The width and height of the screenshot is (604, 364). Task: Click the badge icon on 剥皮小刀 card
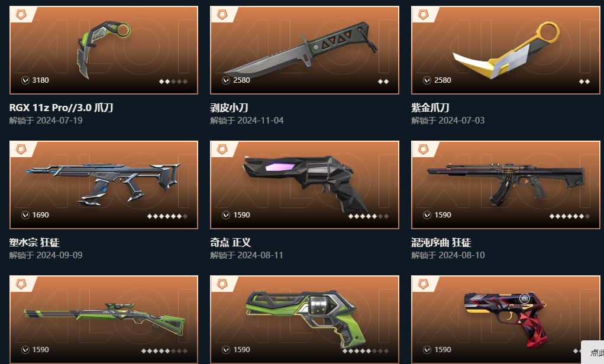(222, 15)
